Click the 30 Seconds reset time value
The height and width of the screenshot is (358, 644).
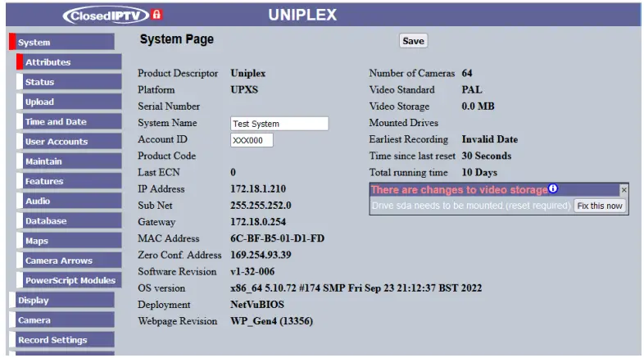pyautogui.click(x=487, y=156)
